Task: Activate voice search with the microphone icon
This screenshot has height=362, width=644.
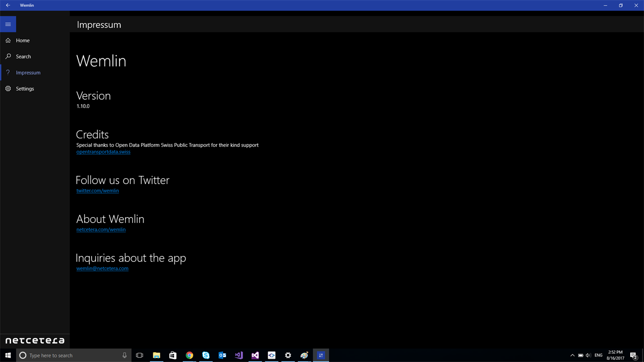Action: pos(124,355)
